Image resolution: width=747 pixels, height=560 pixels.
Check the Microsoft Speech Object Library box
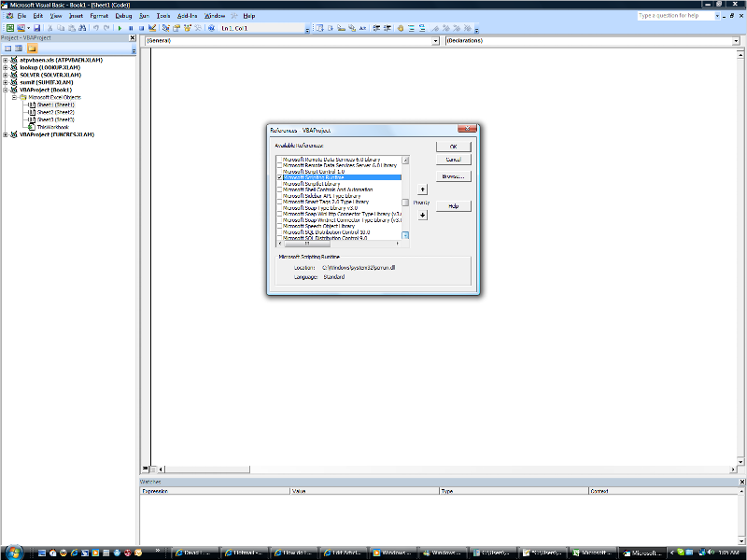point(279,226)
